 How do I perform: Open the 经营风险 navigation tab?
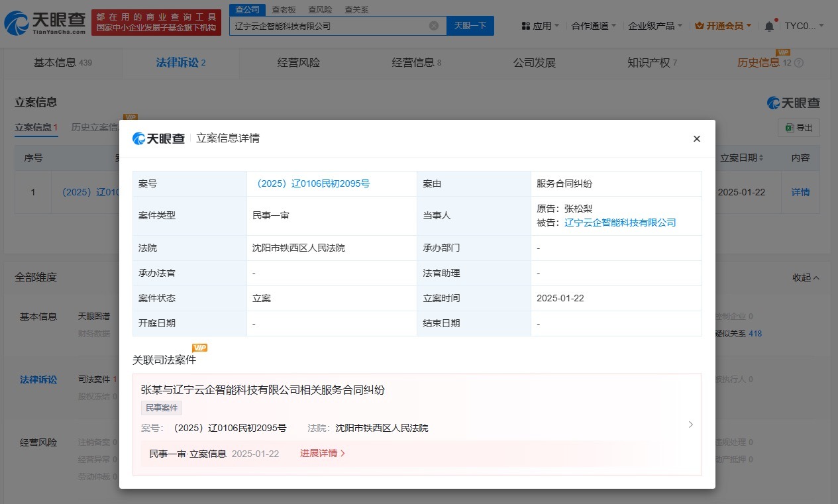point(299,62)
